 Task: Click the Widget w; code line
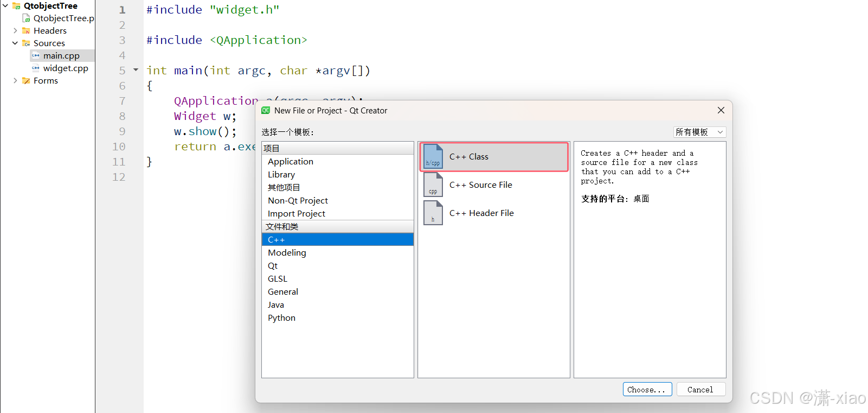pyautogui.click(x=205, y=116)
